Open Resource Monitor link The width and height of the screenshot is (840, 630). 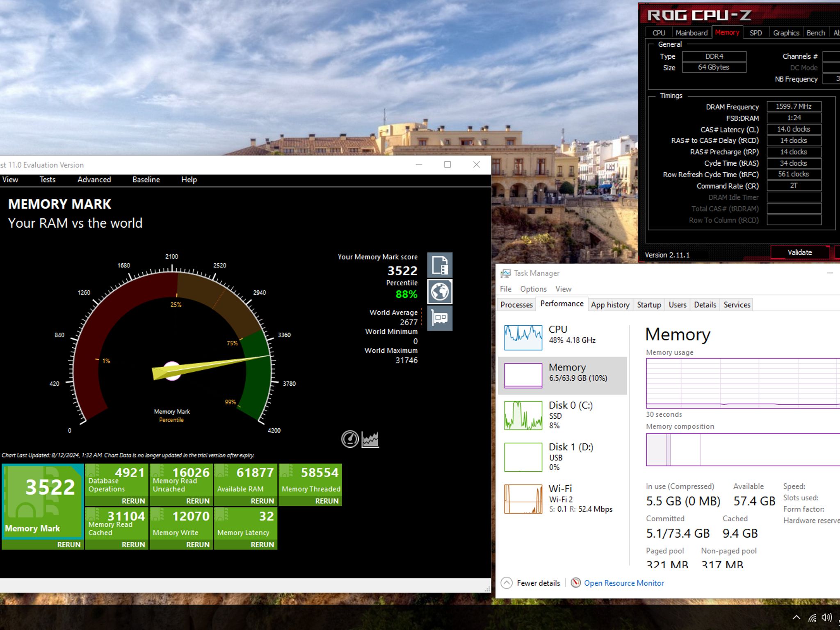pyautogui.click(x=623, y=583)
